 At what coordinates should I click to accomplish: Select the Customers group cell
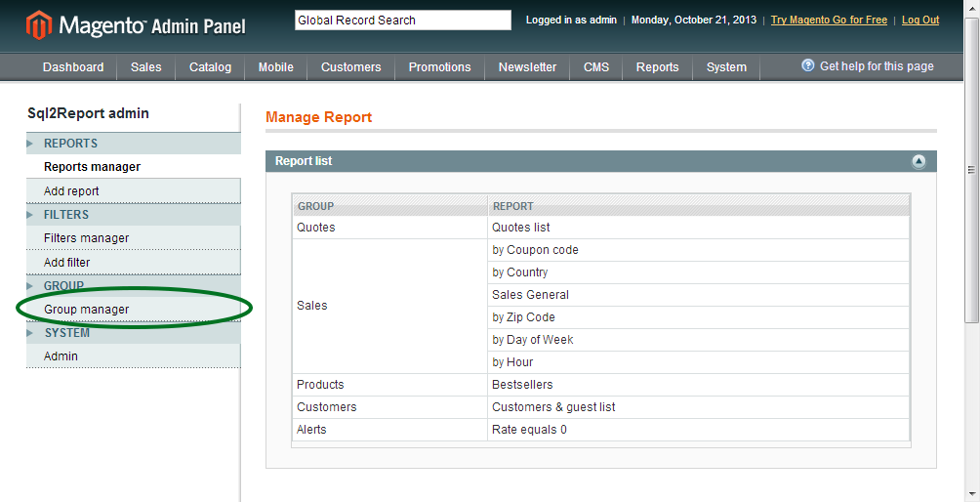(390, 407)
